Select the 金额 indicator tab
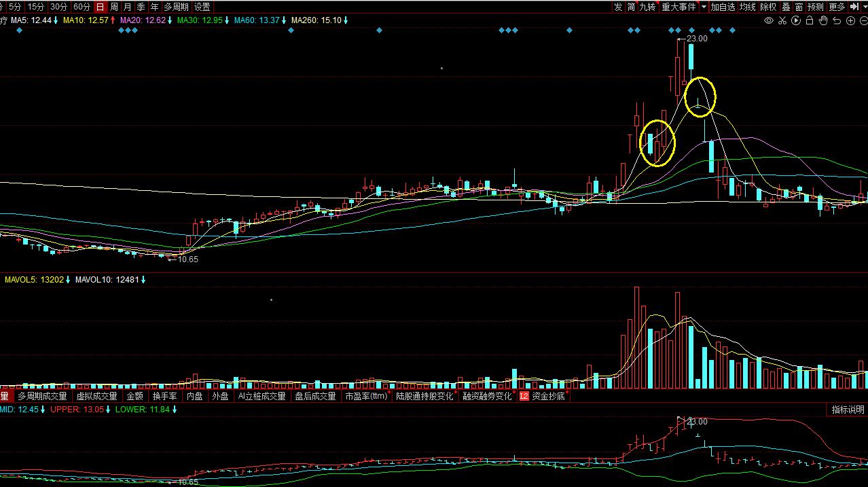 point(135,396)
